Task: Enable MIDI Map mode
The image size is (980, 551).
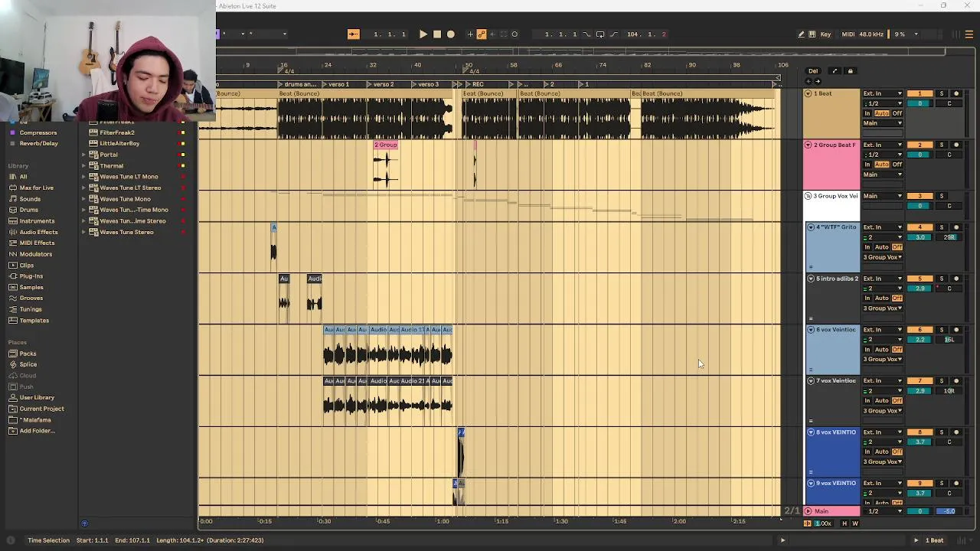Action: tap(848, 34)
